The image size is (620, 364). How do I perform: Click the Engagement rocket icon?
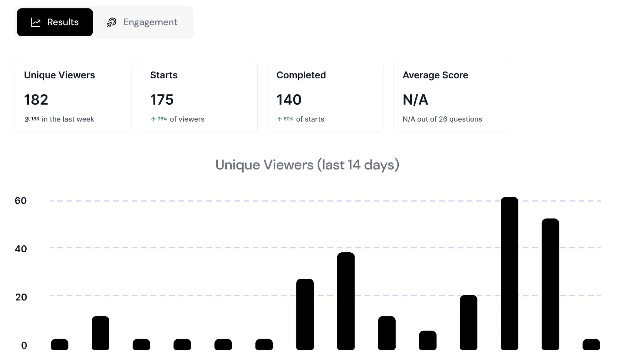(x=111, y=22)
